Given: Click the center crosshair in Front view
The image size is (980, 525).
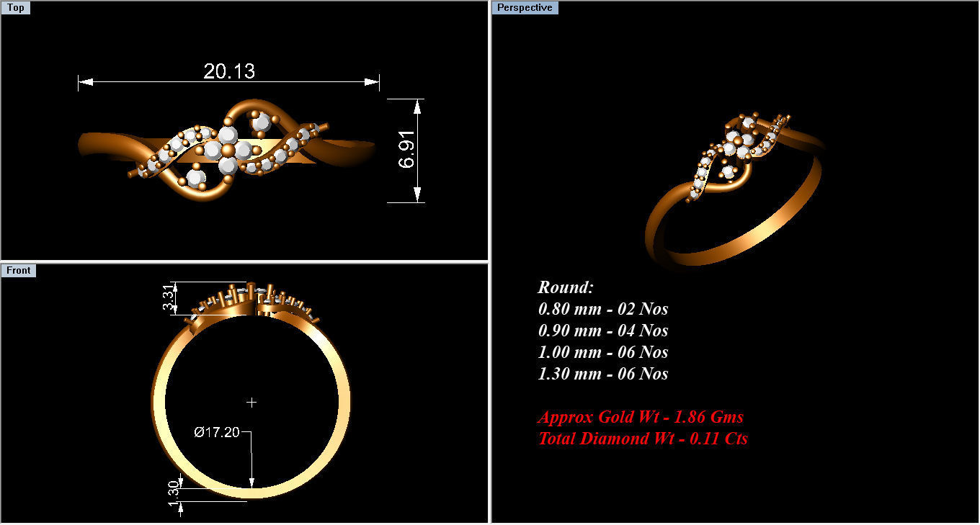Looking at the screenshot, I should pos(251,402).
